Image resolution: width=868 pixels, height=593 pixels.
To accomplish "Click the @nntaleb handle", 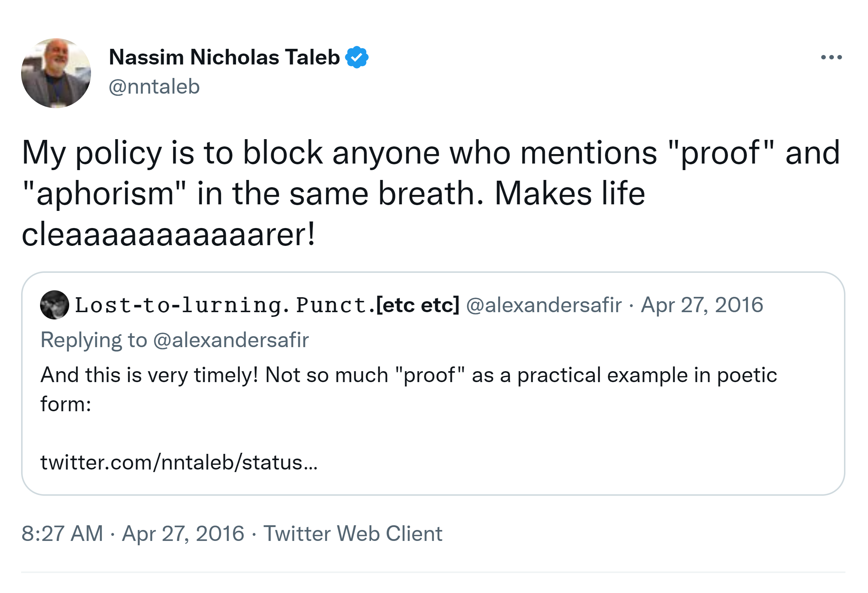I will point(154,87).
